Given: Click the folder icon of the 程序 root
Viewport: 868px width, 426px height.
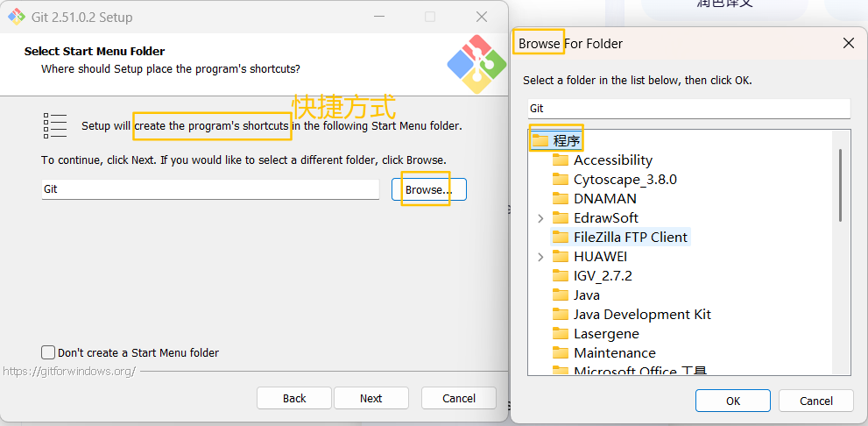Looking at the screenshot, I should [540, 141].
